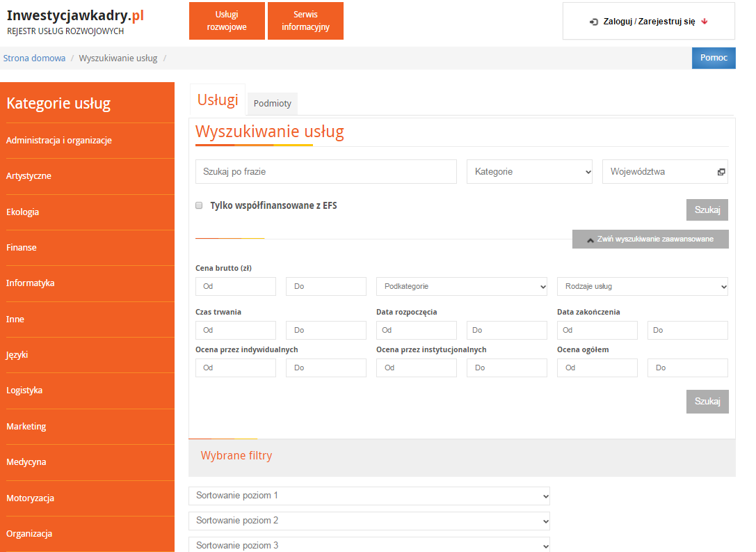Click Ocena przez instytucjonalnych Od field

click(x=417, y=368)
